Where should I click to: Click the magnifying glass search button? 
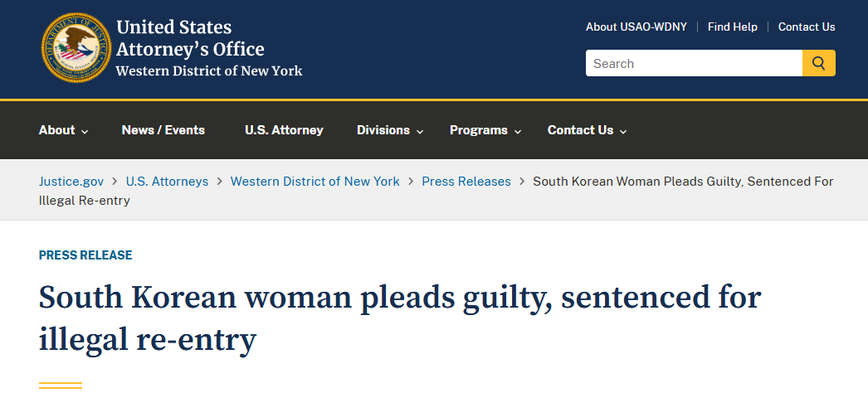tap(819, 63)
